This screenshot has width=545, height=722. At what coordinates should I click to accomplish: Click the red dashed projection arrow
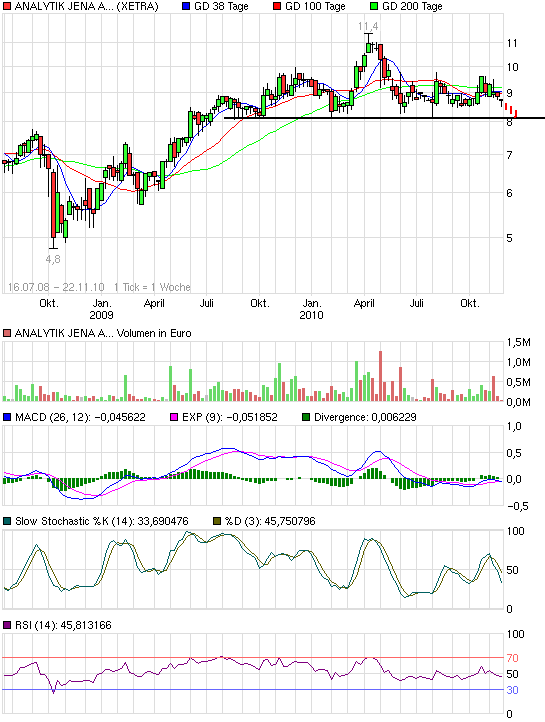[x=511, y=110]
